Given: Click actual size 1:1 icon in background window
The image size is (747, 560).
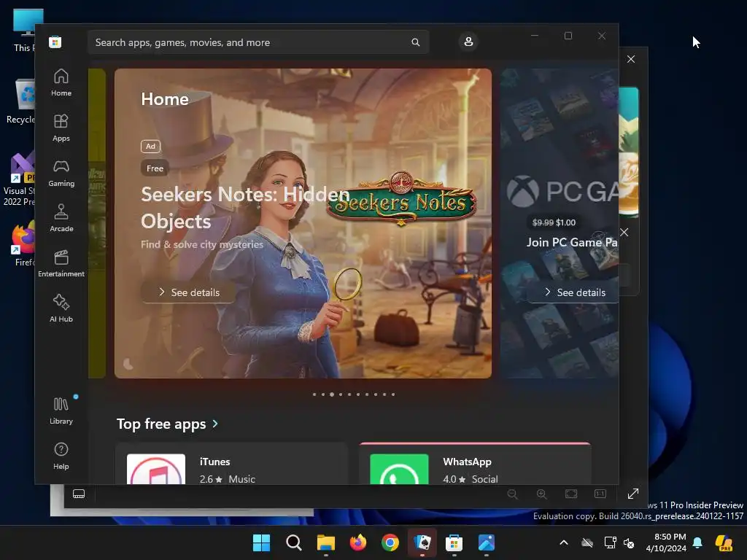Looking at the screenshot, I should tap(600, 494).
